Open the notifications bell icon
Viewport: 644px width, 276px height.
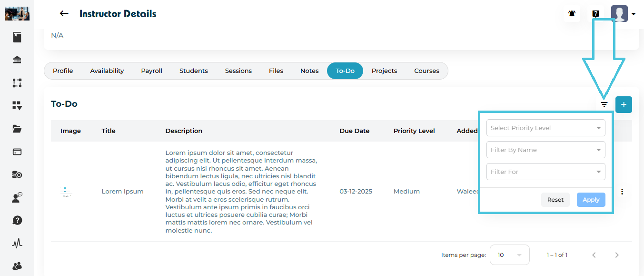[x=572, y=14]
